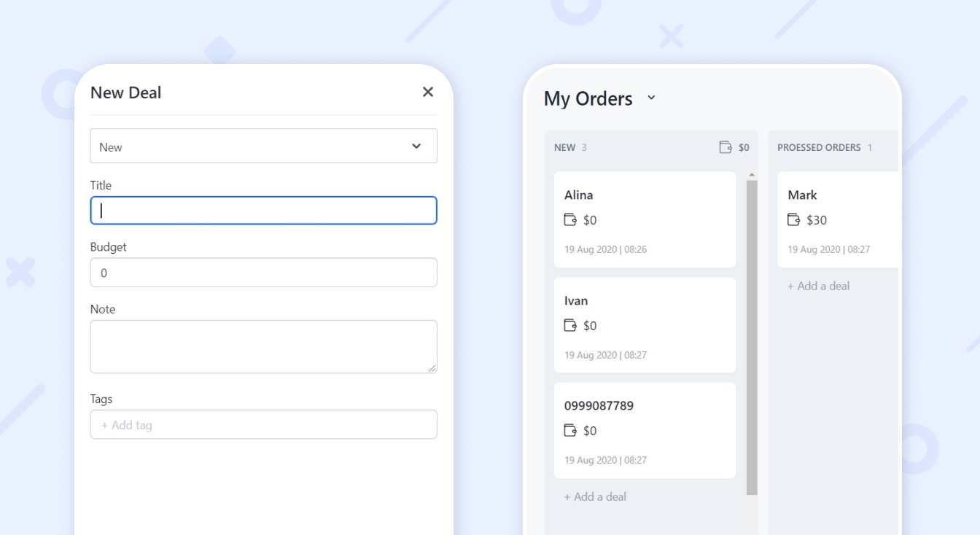Open the chevron next to the status field
980x535 pixels.
(x=417, y=146)
